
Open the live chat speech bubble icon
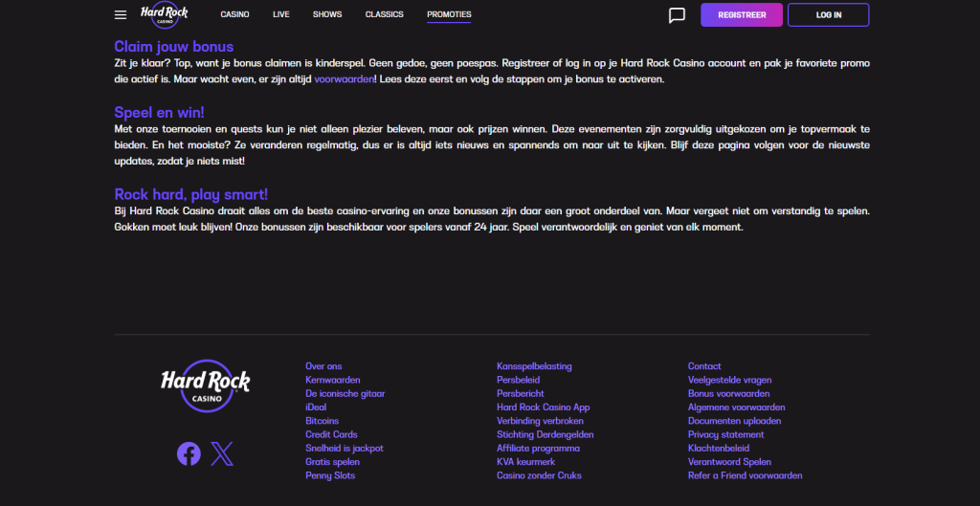point(677,15)
